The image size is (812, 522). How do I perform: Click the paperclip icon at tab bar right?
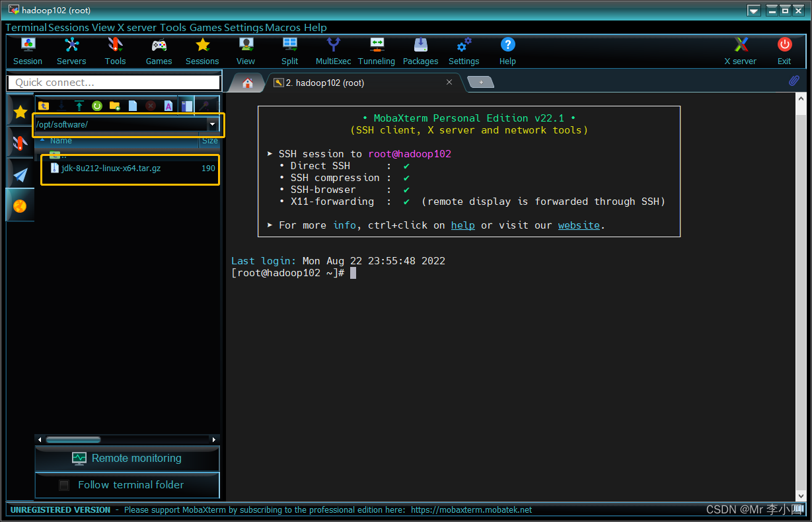click(795, 81)
